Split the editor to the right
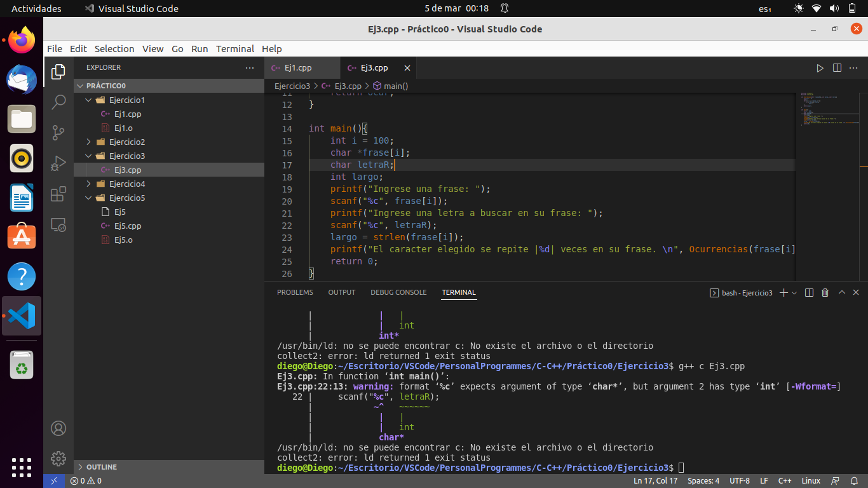The image size is (868, 488). tap(837, 68)
